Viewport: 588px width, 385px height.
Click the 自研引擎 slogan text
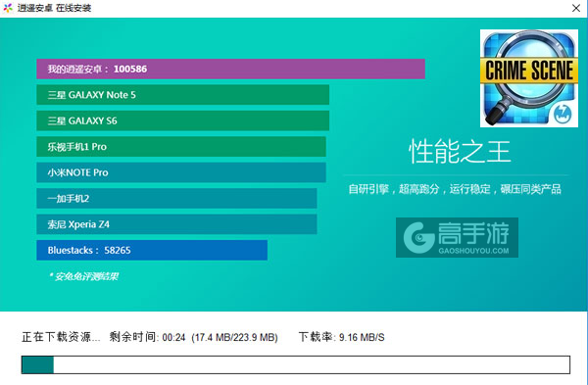(455, 189)
